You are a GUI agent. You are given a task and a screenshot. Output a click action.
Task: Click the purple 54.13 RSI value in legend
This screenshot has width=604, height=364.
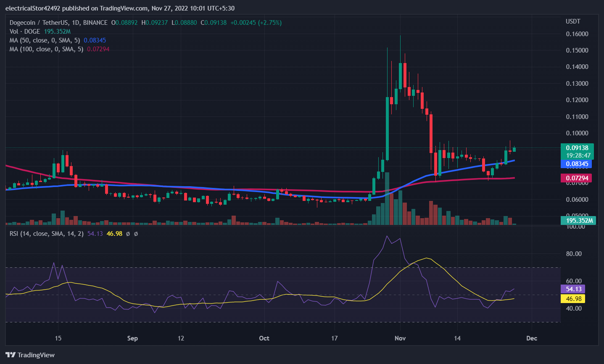95,234
